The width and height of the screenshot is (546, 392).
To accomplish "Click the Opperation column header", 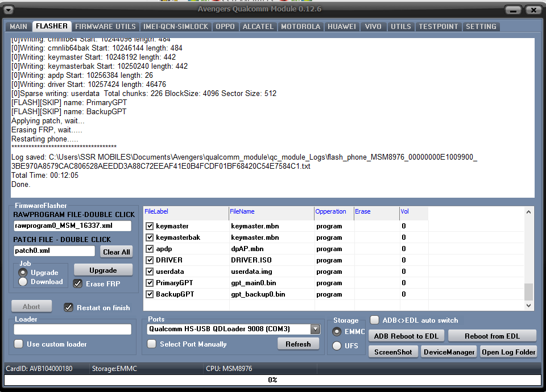I will point(334,213).
